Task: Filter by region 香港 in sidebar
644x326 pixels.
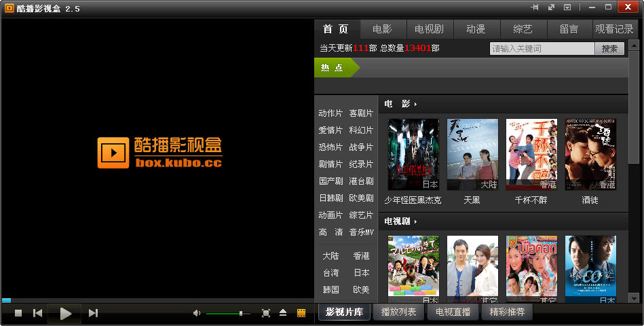Action: coord(361,255)
